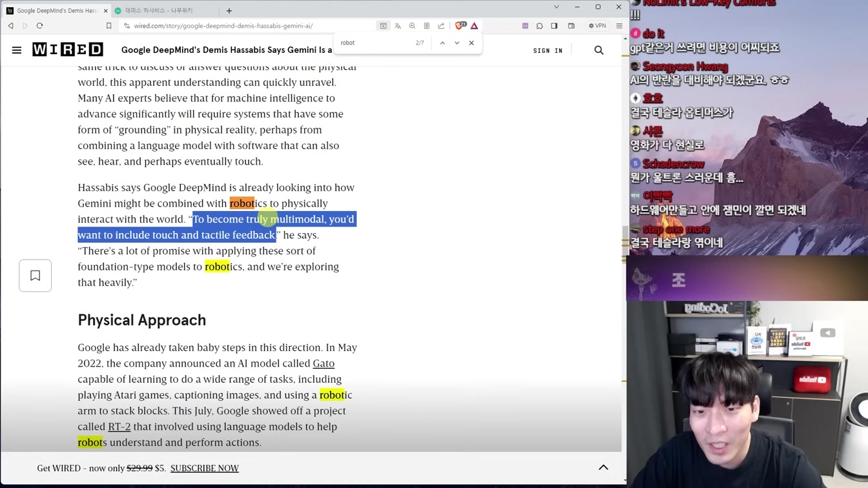Open the translate page icon
Image resolution: width=868 pixels, height=488 pixels.
click(398, 26)
